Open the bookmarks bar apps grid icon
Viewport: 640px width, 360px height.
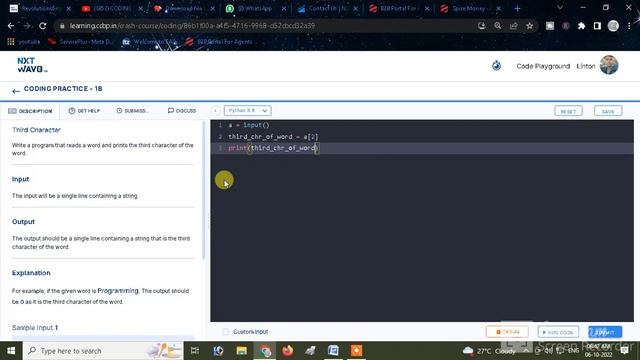click(11, 42)
